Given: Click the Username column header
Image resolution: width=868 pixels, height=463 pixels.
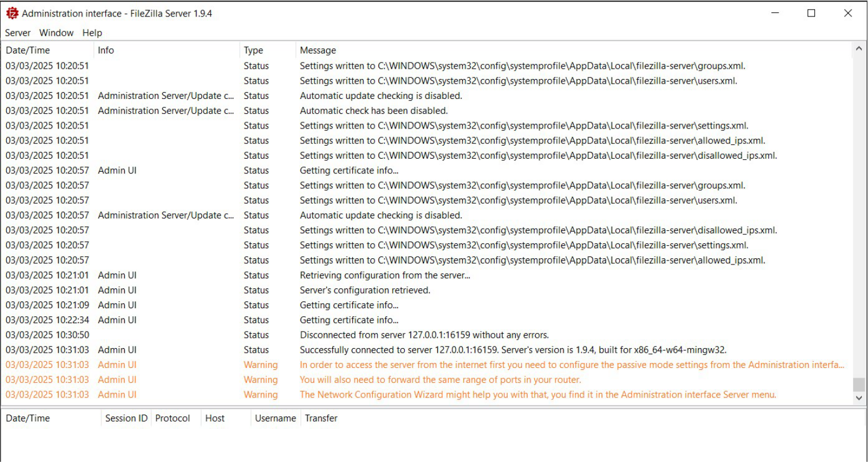Looking at the screenshot, I should pos(275,418).
